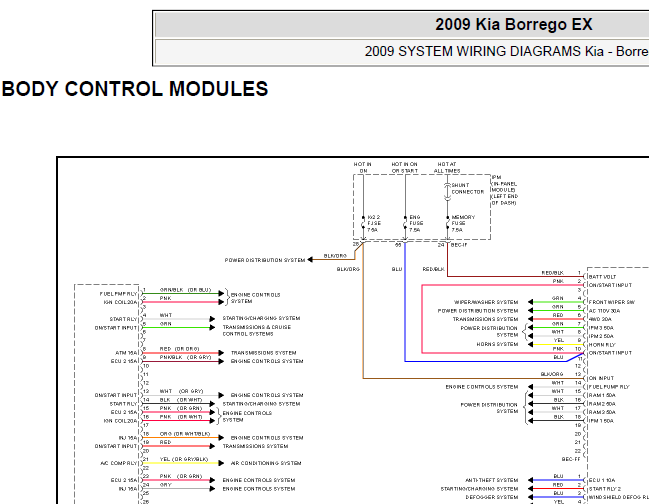
Task: Select wire label "BLK (OR WHT)"
Action: click(181, 400)
